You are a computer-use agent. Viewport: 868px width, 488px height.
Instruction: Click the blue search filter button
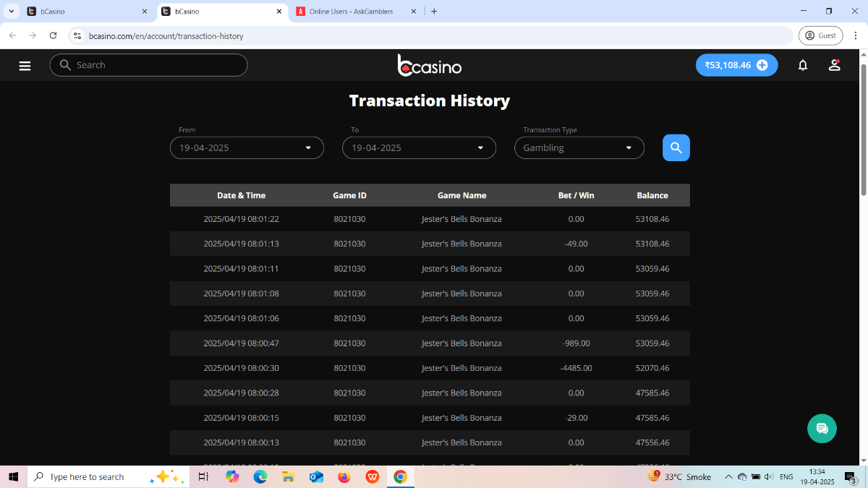click(x=676, y=147)
